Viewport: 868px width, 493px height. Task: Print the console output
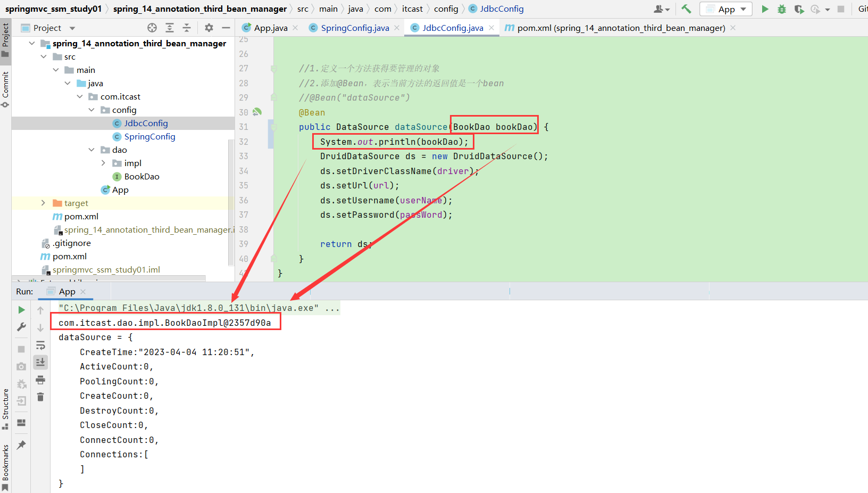(x=40, y=380)
